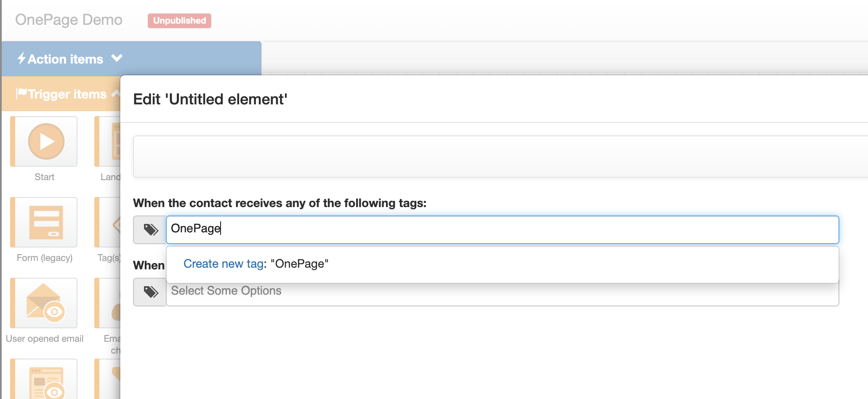This screenshot has width=868, height=399.
Task: Click the Edit 'Untitled element' heading
Action: click(210, 99)
